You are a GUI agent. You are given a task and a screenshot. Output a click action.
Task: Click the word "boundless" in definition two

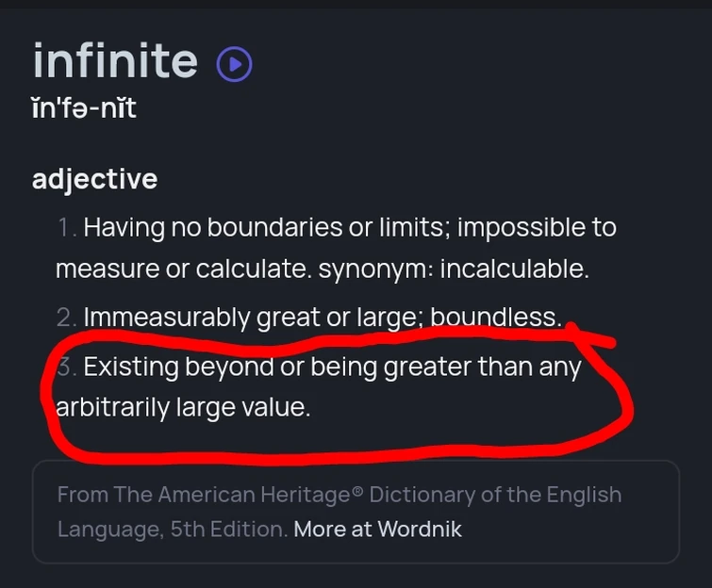click(x=508, y=318)
